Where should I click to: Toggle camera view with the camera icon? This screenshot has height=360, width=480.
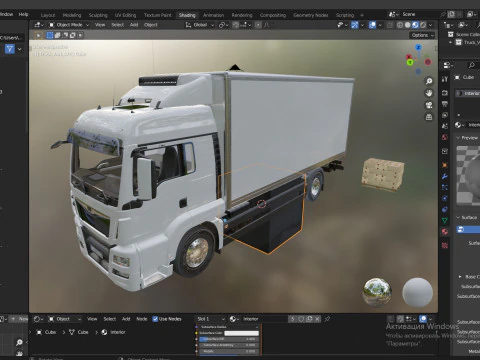429,105
